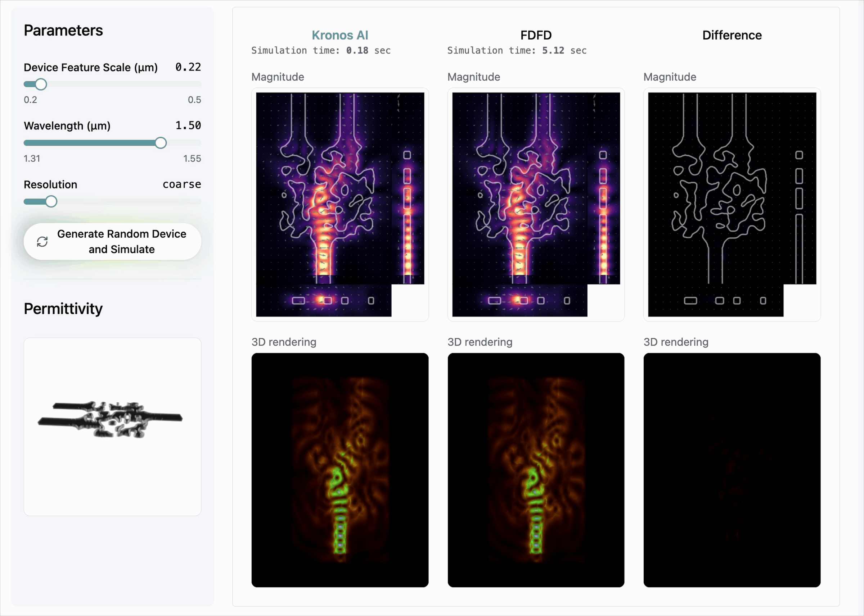Click the Kronos AI 3D rendering
The width and height of the screenshot is (864, 616).
[x=340, y=470]
